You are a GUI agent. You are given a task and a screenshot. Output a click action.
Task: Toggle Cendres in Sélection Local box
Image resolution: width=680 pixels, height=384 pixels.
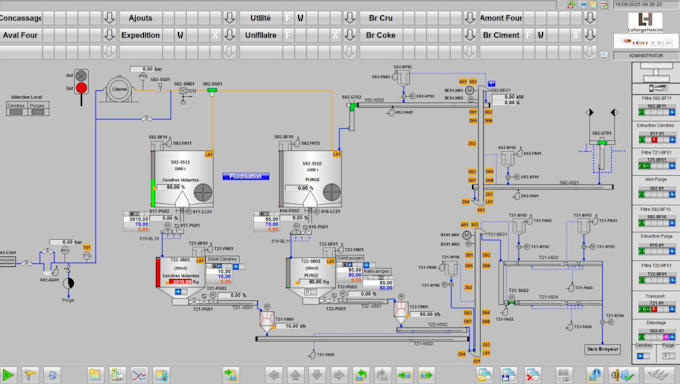coord(16,112)
